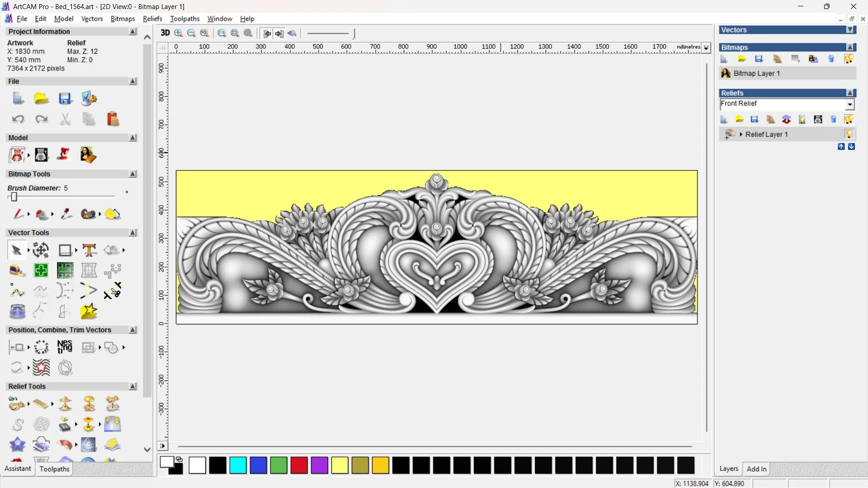The image size is (868, 488).
Task: Open the Front Relief dropdown
Action: point(849,104)
